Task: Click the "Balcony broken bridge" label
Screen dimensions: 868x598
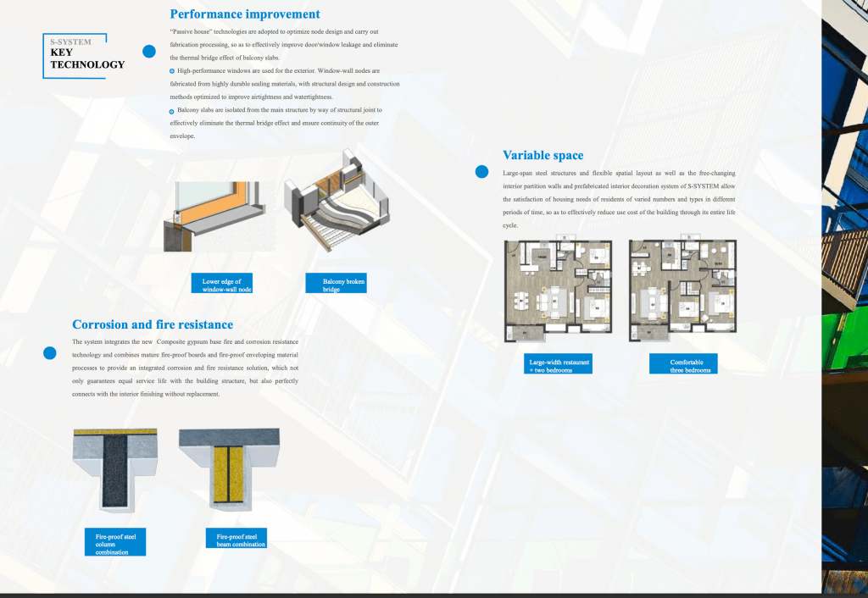Action: (336, 285)
